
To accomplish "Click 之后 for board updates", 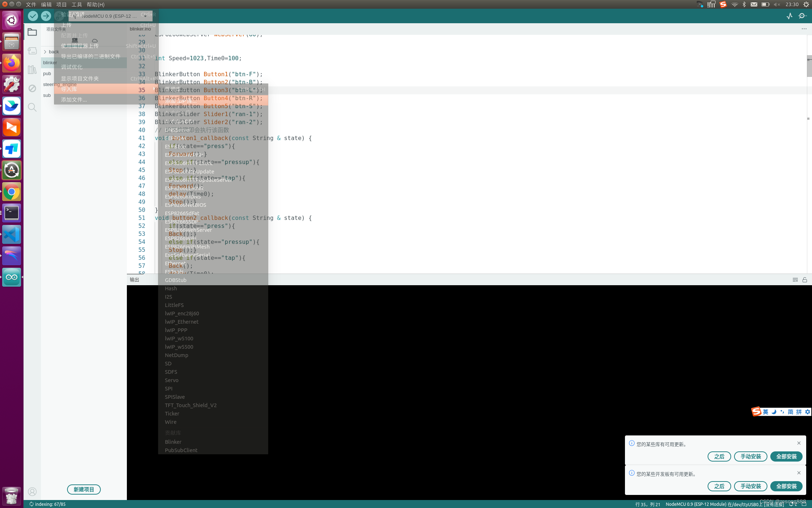I will (x=719, y=486).
